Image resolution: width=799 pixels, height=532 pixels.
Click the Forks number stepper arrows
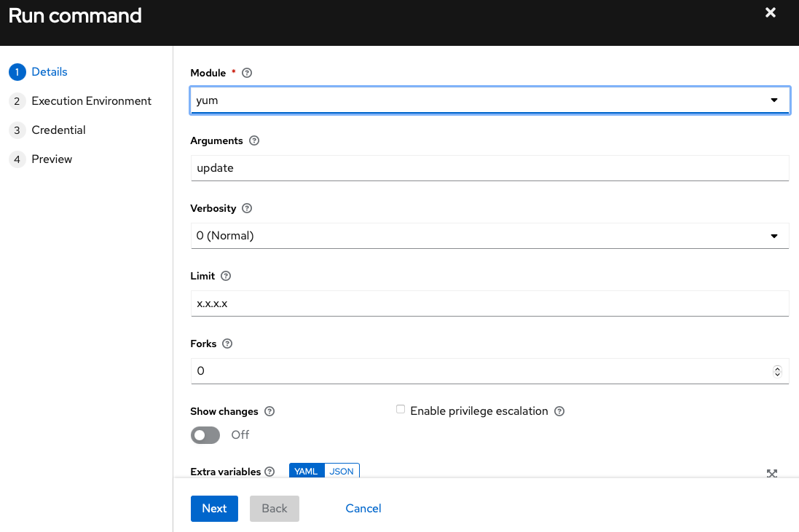click(x=777, y=371)
